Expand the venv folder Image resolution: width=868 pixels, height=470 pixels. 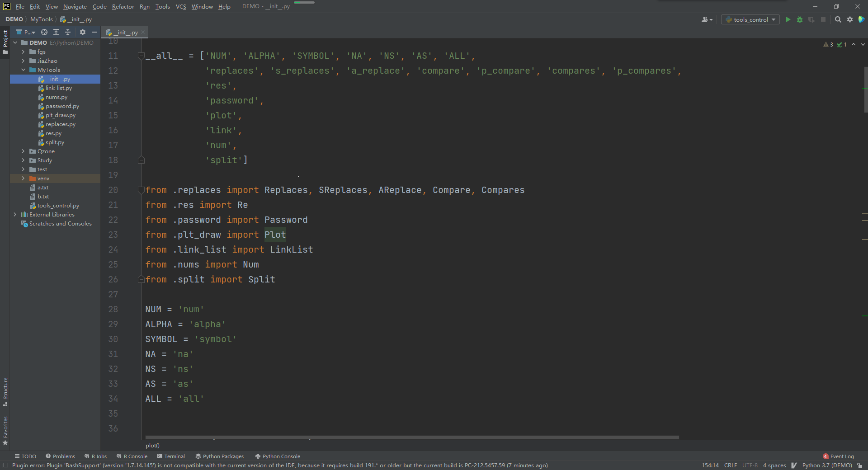click(23, 179)
